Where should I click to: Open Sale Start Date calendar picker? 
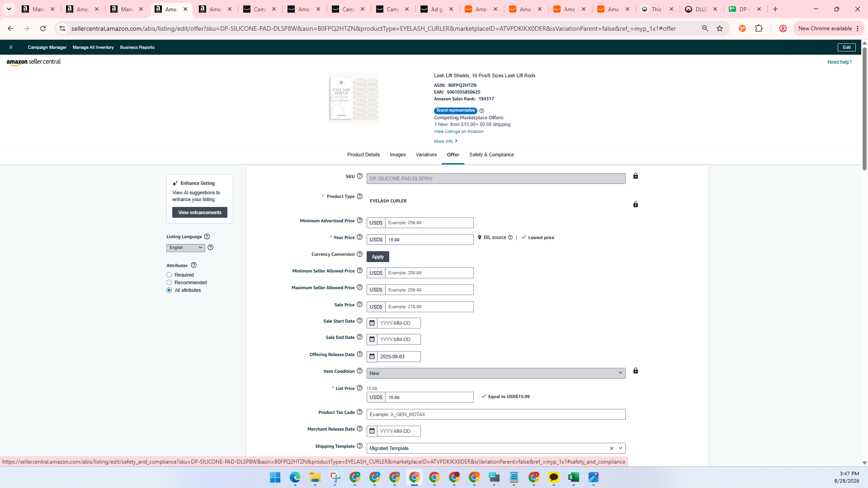pyautogui.click(x=372, y=323)
